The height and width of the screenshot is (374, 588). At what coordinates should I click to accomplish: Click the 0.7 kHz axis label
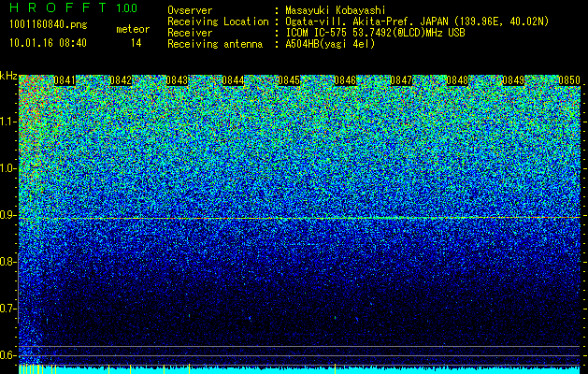(7, 309)
